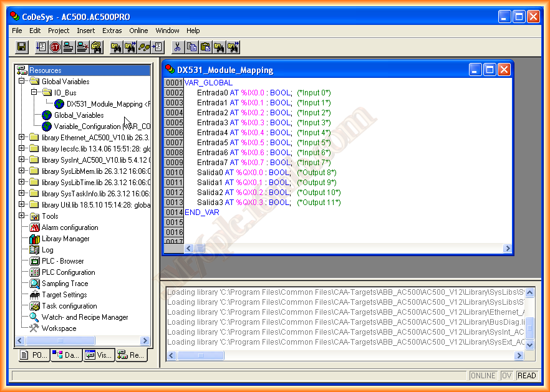The width and height of the screenshot is (550, 392).
Task: Expand the Tools tree node
Action: pos(22,216)
